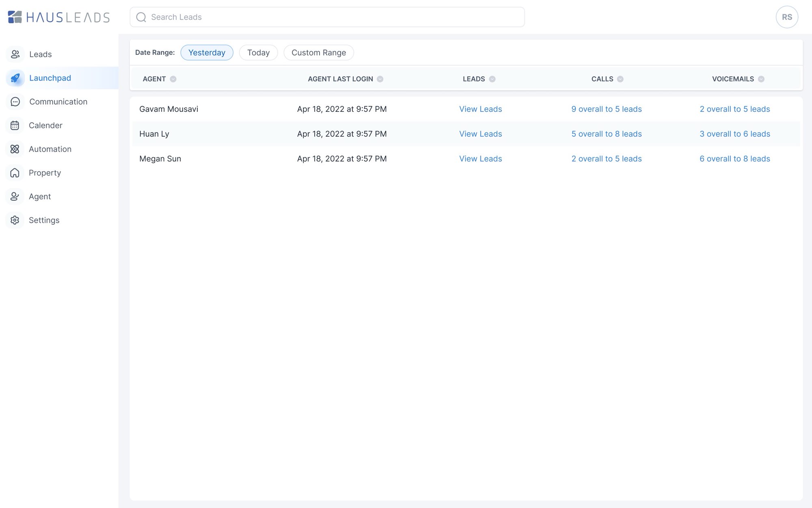Open the RS user avatar menu
Image resolution: width=812 pixels, height=508 pixels.
coord(787,17)
